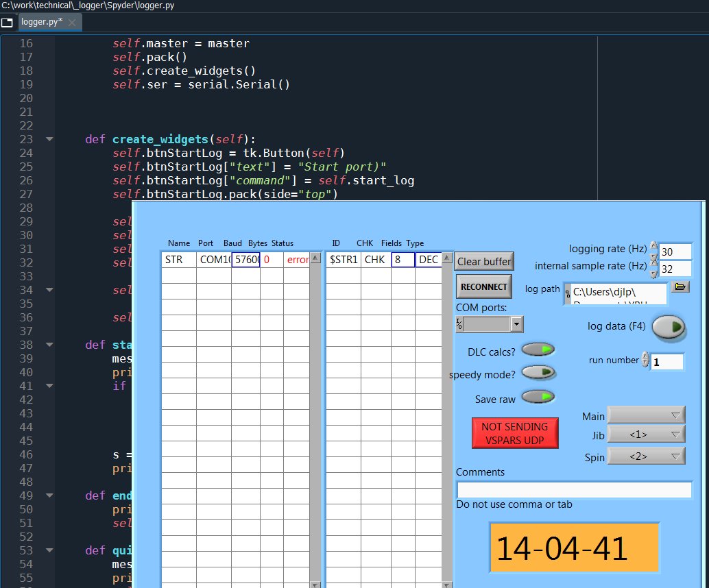Close the logger.py* editor tab
This screenshot has width=709, height=588.
(x=72, y=22)
